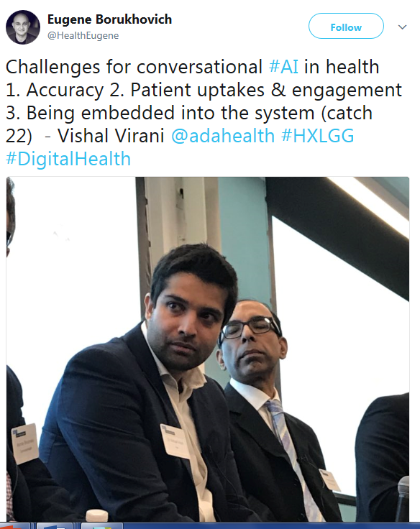Click the microphone at the photo's bottom corner

pyautogui.click(x=403, y=499)
